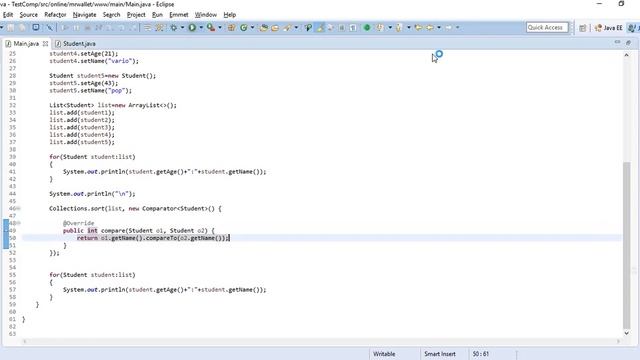Open the Help menu

tap(230, 15)
